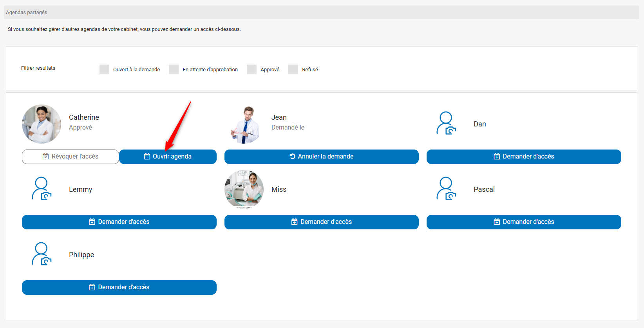The width and height of the screenshot is (644, 328).
Task: Click the undo icon in Annuler la demande
Action: [x=293, y=157]
